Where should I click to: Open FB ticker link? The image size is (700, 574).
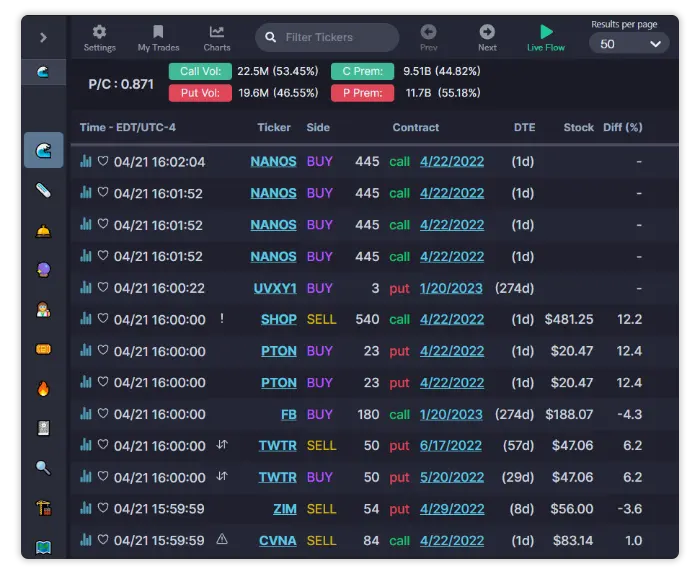coord(288,415)
